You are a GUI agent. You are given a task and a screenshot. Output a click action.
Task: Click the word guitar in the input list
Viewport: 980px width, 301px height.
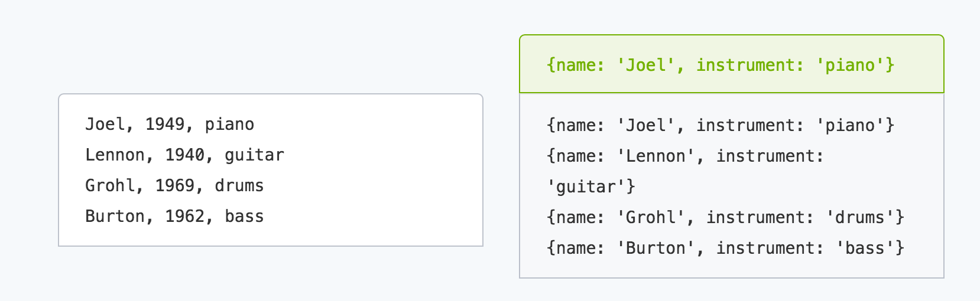(255, 155)
